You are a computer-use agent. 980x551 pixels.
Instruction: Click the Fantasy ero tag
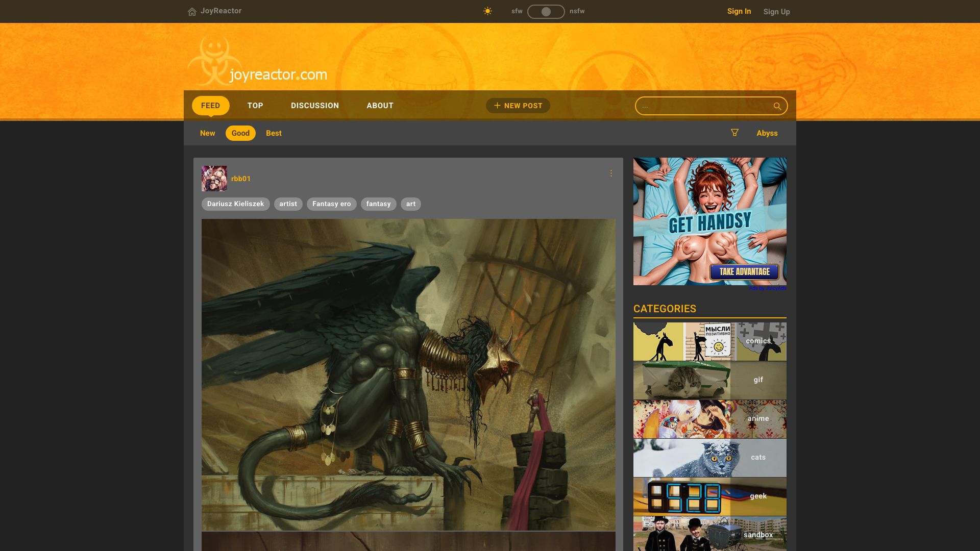pos(331,204)
